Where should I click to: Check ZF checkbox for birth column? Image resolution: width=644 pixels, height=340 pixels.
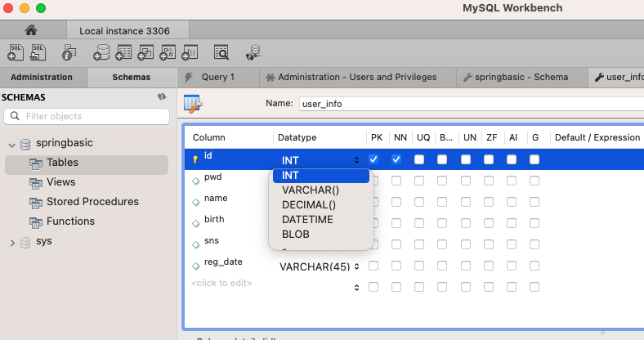point(489,223)
